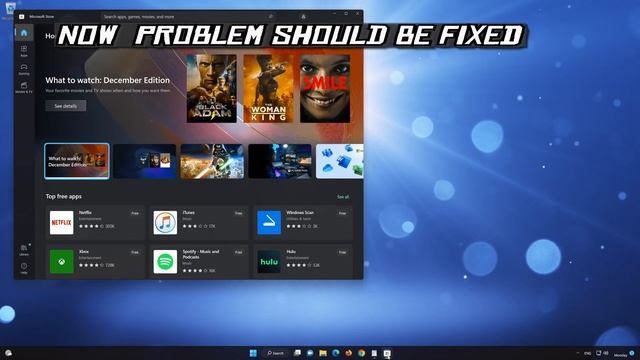
Task: Click the search magnifier in Store search box
Action: click(271, 17)
